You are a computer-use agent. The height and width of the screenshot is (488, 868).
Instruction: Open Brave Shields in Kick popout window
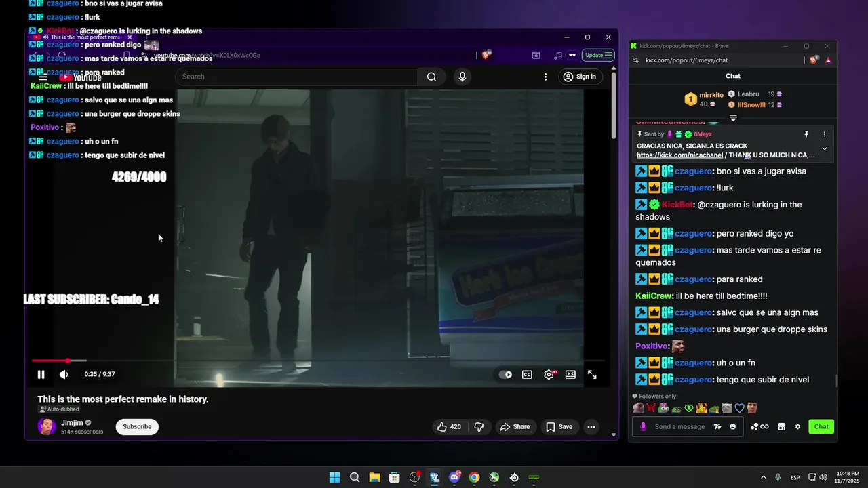pyautogui.click(x=814, y=60)
